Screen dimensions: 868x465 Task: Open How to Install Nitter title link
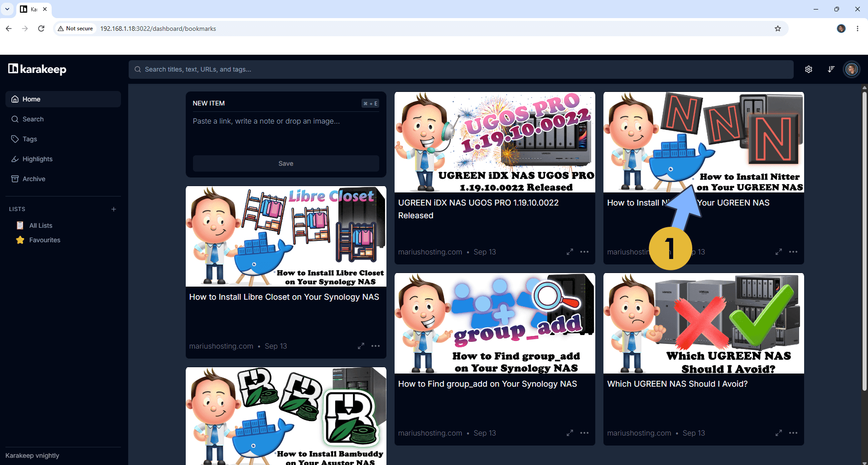click(688, 203)
